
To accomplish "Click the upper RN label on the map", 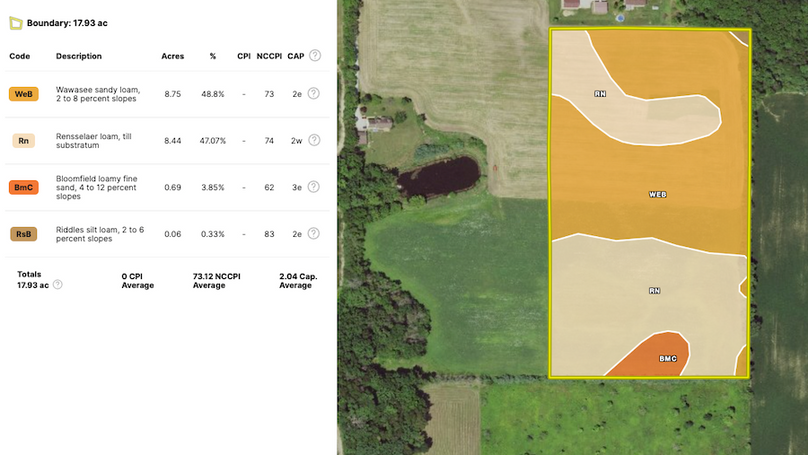I will tap(600, 93).
